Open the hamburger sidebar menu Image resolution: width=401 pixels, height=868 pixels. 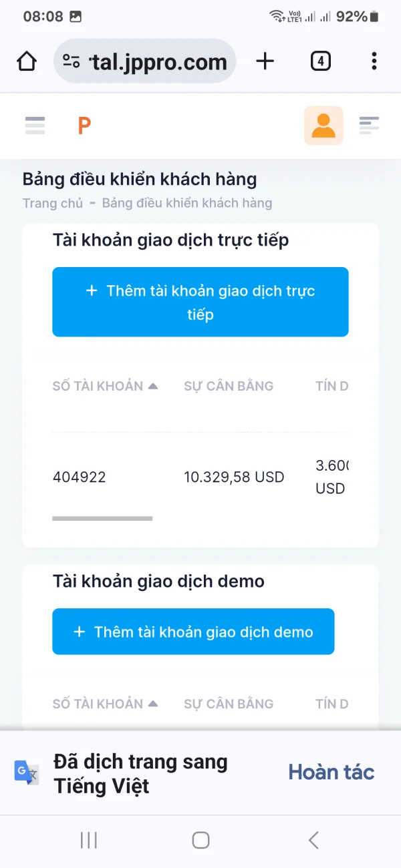click(35, 125)
